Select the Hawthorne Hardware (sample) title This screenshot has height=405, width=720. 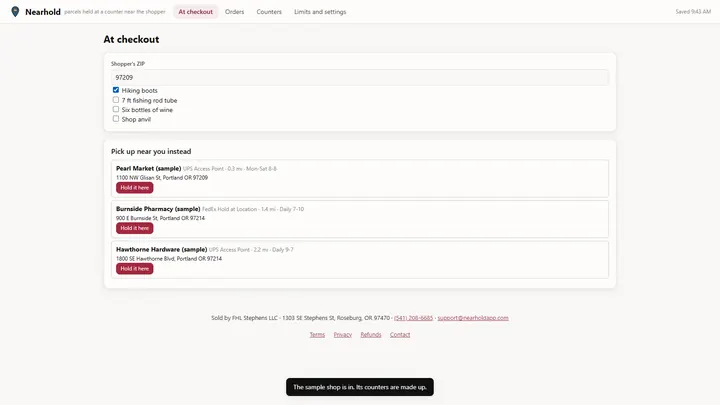click(162, 249)
